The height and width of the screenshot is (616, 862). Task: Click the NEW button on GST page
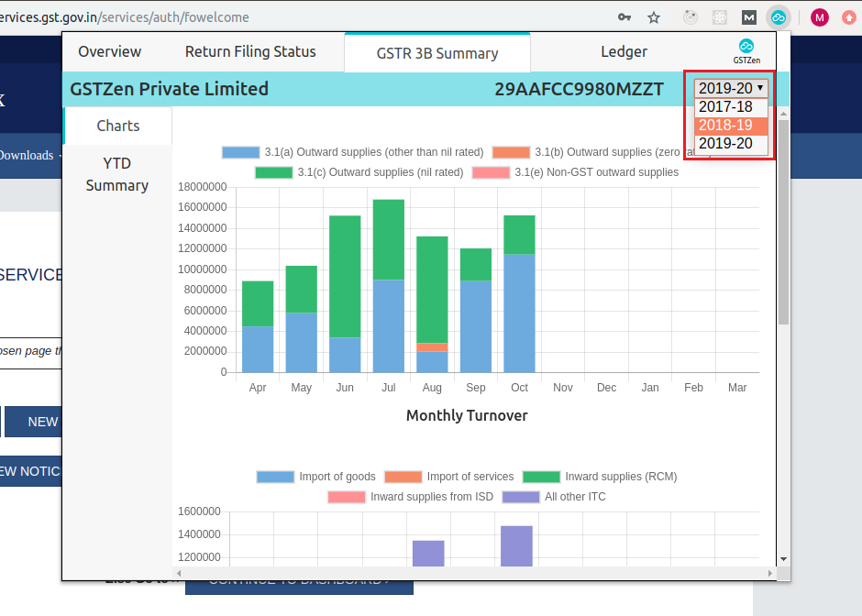[x=34, y=422]
